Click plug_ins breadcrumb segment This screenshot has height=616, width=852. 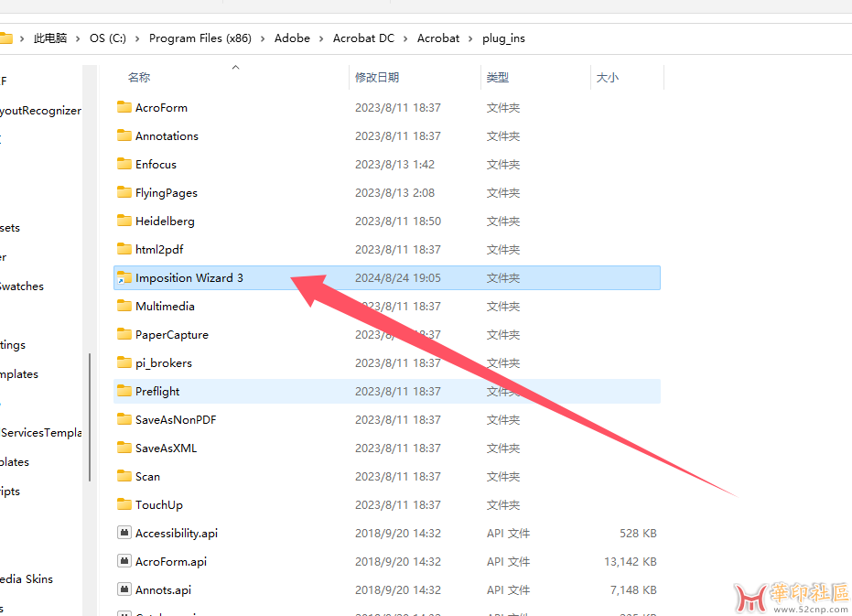click(x=503, y=38)
